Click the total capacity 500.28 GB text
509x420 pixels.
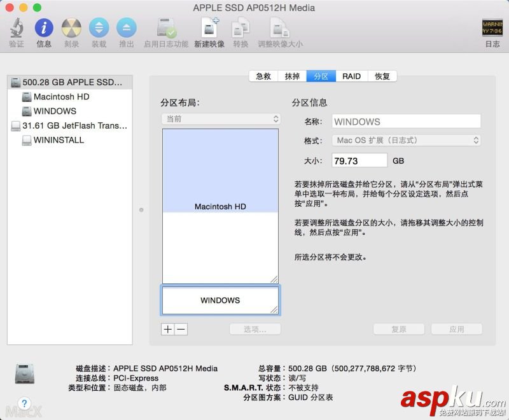coord(352,368)
